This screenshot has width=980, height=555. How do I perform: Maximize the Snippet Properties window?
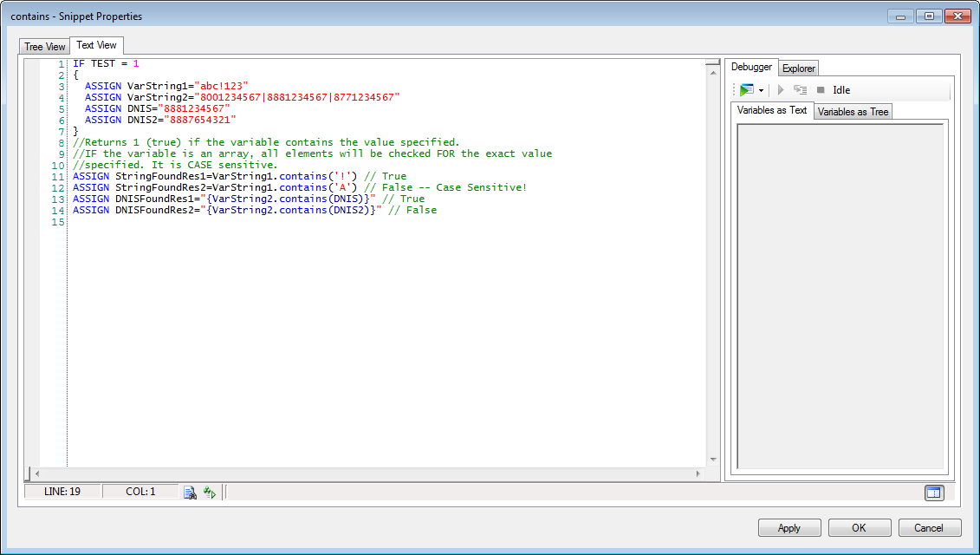[x=930, y=16]
